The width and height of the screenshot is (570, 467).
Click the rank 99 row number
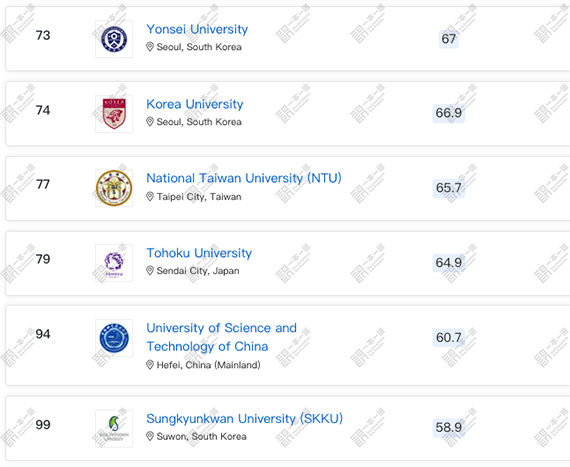tap(43, 424)
